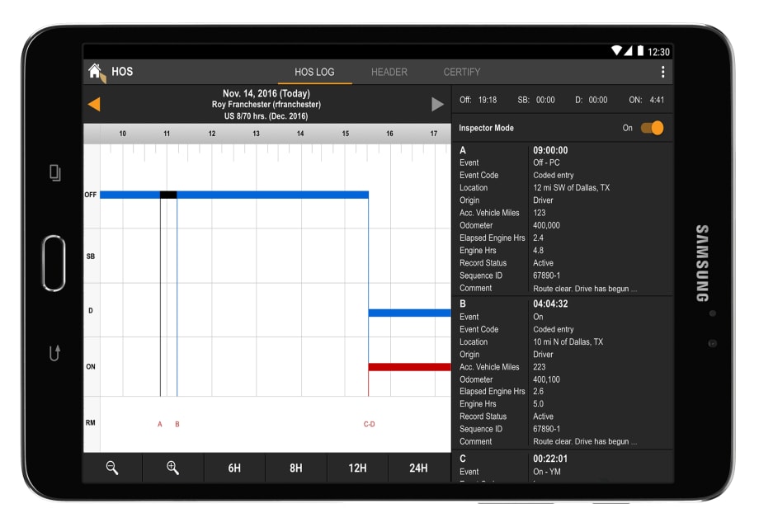Go to next day with gray arrow
Screen dimensions: 759x532
pos(437,104)
